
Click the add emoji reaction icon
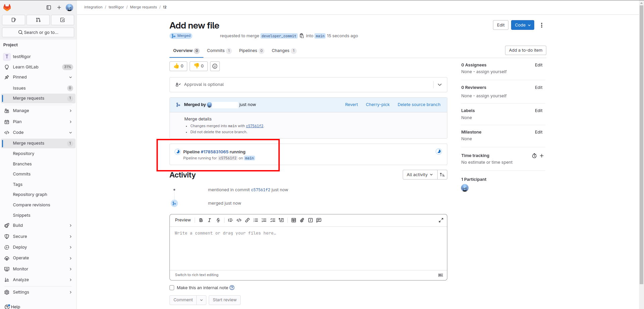[215, 66]
